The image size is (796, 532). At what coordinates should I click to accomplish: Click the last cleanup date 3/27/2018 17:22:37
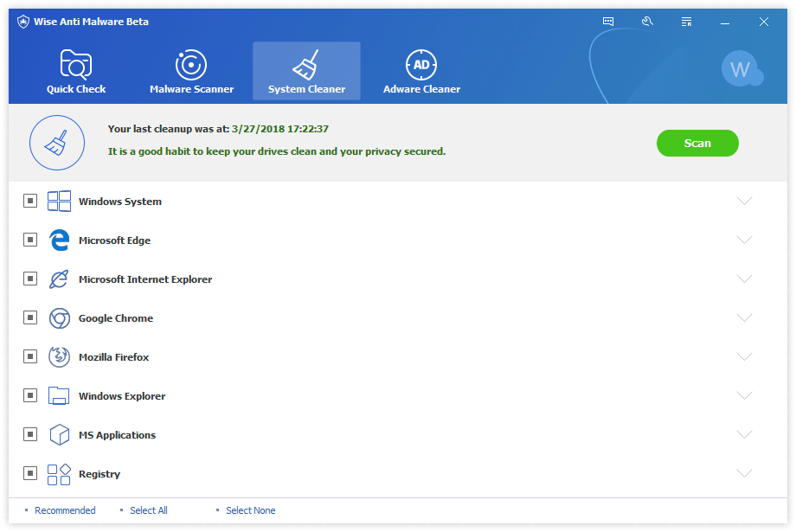pyautogui.click(x=280, y=129)
